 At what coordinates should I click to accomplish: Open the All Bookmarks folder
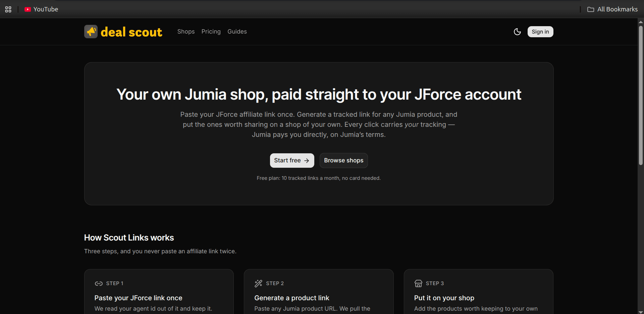coord(612,9)
